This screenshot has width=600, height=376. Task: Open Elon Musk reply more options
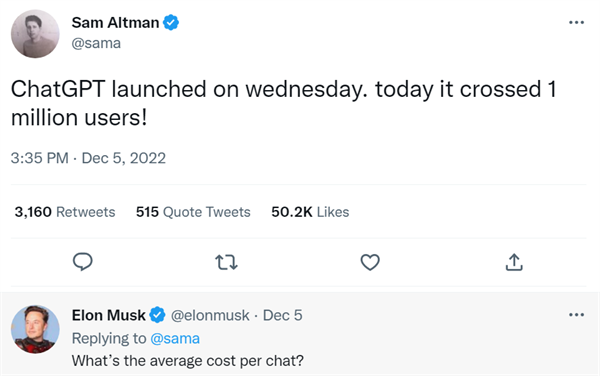576,315
